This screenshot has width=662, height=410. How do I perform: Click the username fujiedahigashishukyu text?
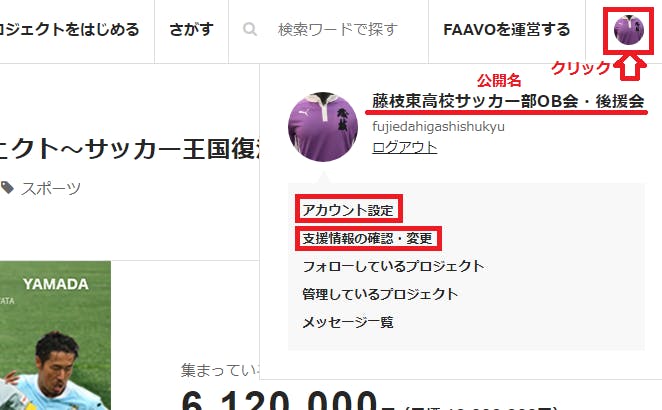click(x=438, y=126)
